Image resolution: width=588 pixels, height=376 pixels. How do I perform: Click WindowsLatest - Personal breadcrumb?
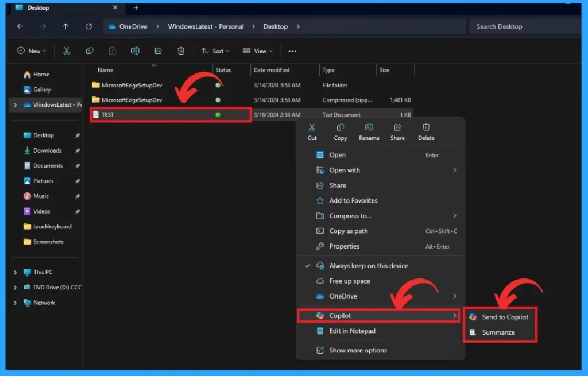[x=206, y=26]
